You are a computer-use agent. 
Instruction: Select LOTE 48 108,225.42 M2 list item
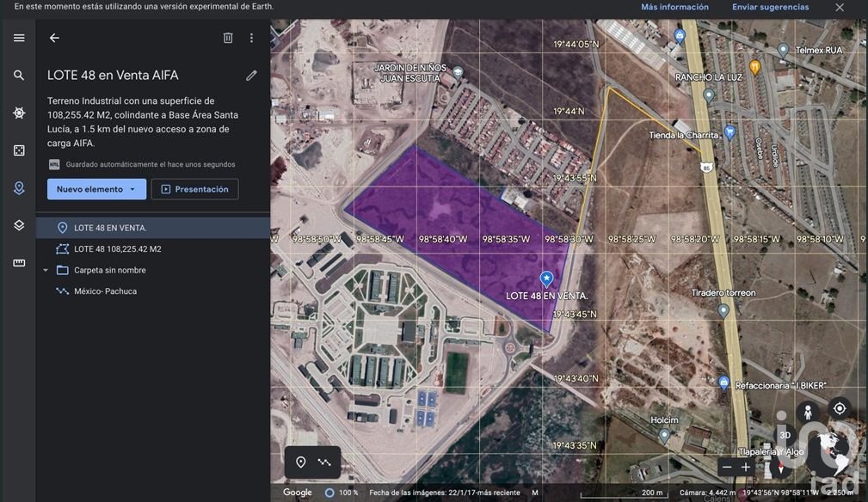(x=118, y=249)
